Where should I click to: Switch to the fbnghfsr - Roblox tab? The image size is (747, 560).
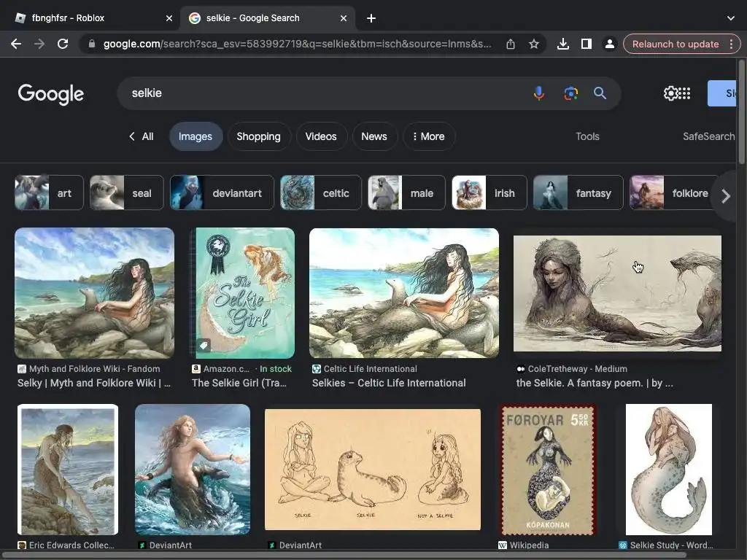point(68,18)
